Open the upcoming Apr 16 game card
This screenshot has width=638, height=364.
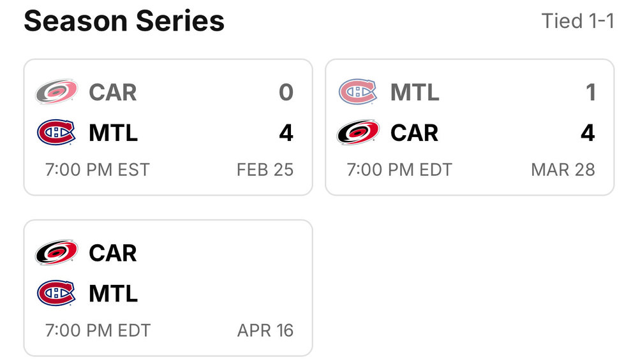168,288
